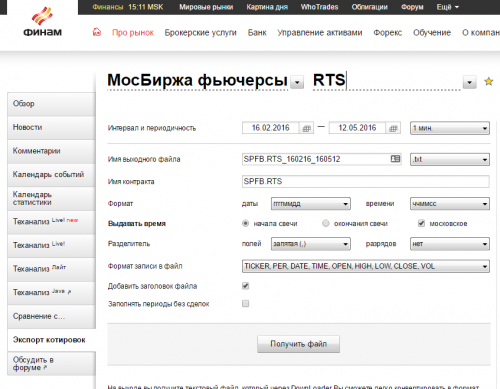The height and width of the screenshot is (389, 500).
Task: Open 'Финансы' in top bar
Action: 108,7
